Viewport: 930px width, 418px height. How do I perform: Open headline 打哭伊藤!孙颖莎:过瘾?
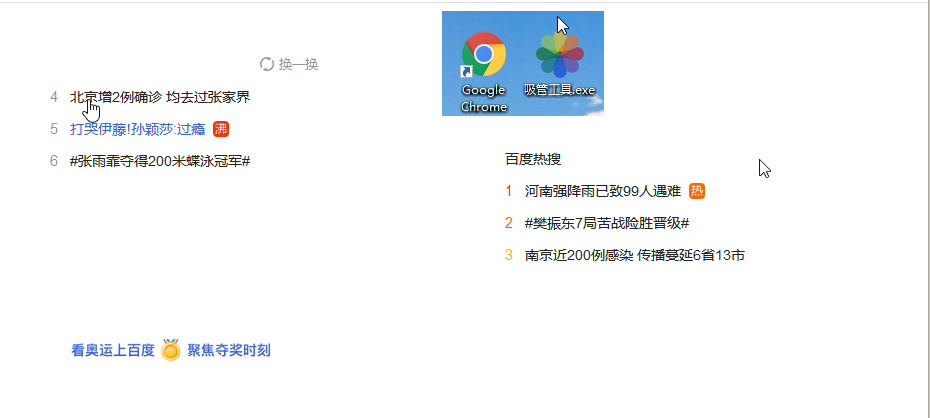coord(138,129)
